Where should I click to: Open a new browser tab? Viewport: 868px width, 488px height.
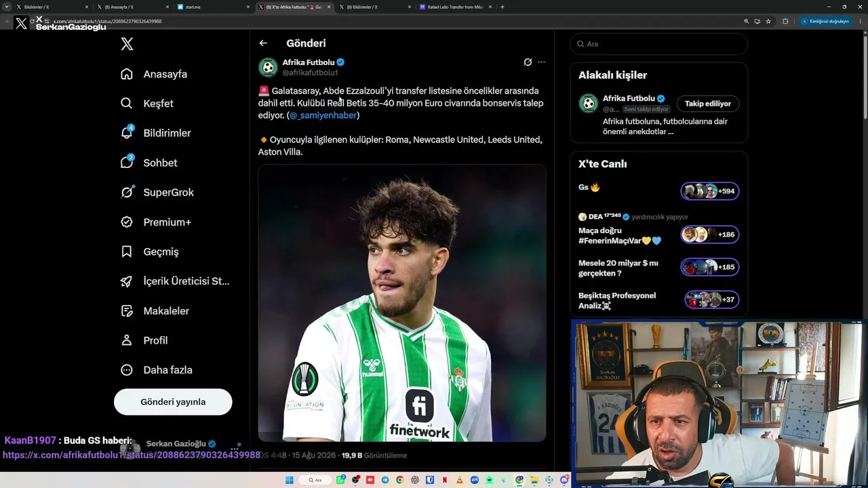coord(502,7)
